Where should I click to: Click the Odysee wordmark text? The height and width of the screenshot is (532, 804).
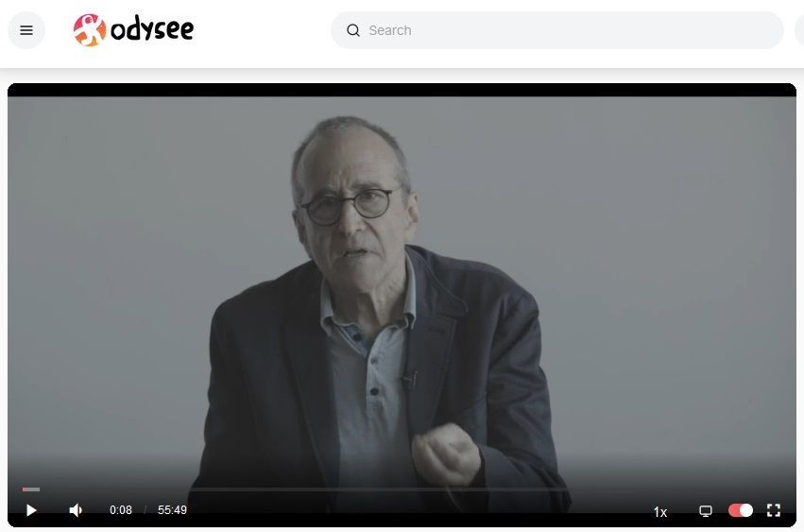coord(152,29)
